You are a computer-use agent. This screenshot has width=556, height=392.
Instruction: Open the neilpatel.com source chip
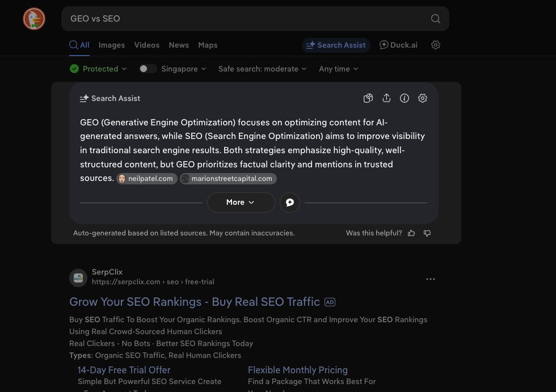(147, 179)
